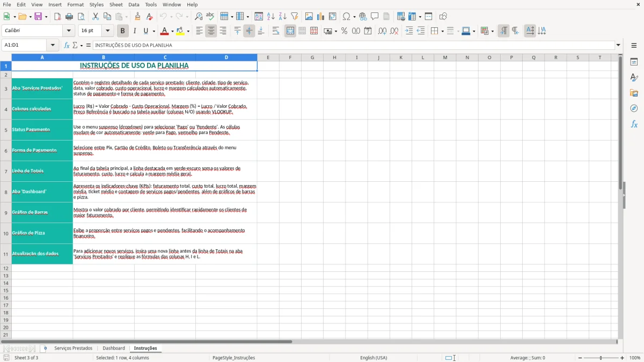Toggle Center Horizontally alignment

click(211, 31)
